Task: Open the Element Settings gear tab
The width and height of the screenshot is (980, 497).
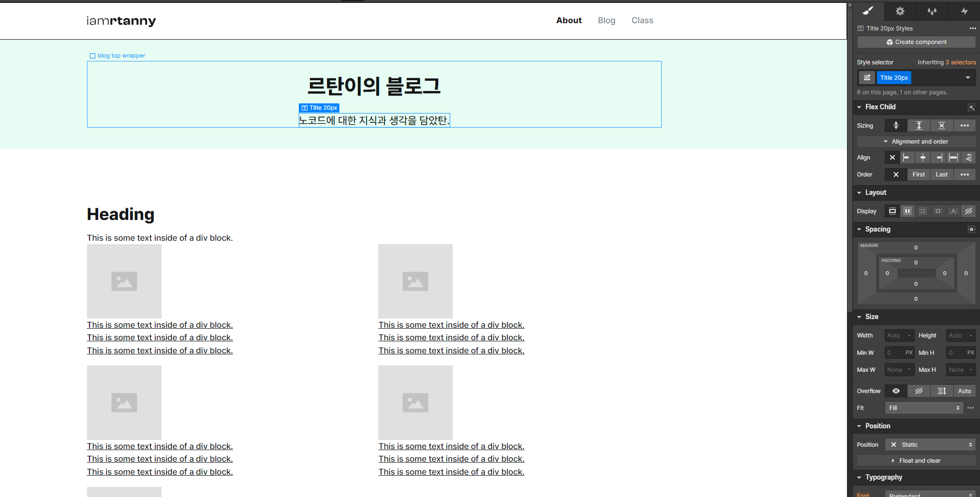Action: (900, 11)
